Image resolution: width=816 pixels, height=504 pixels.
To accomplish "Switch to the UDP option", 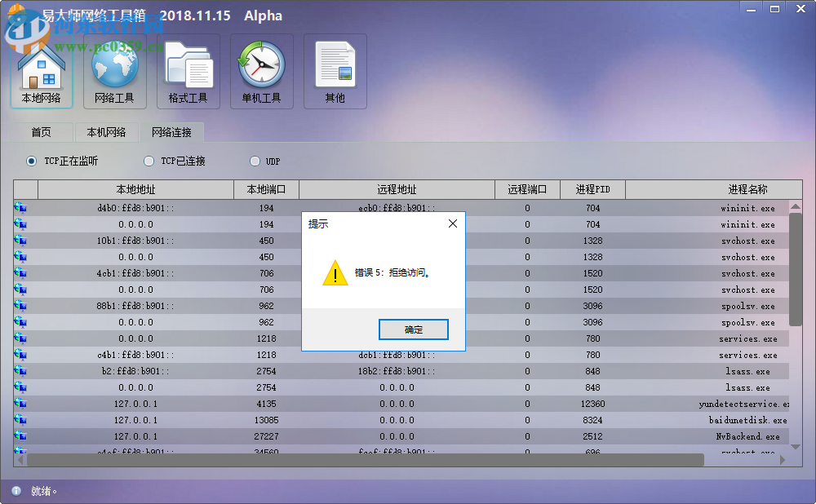I will (x=253, y=161).
